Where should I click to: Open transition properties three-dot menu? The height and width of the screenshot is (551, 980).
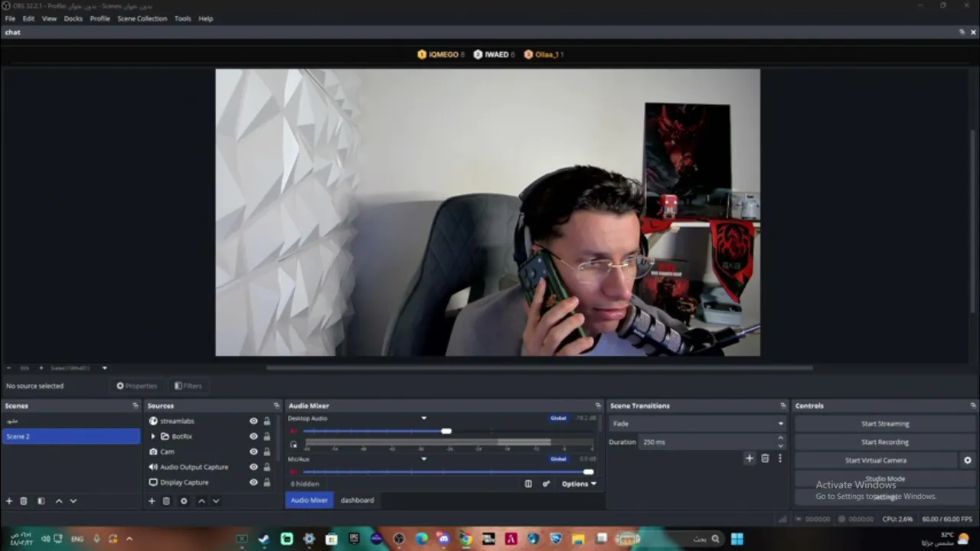point(780,458)
